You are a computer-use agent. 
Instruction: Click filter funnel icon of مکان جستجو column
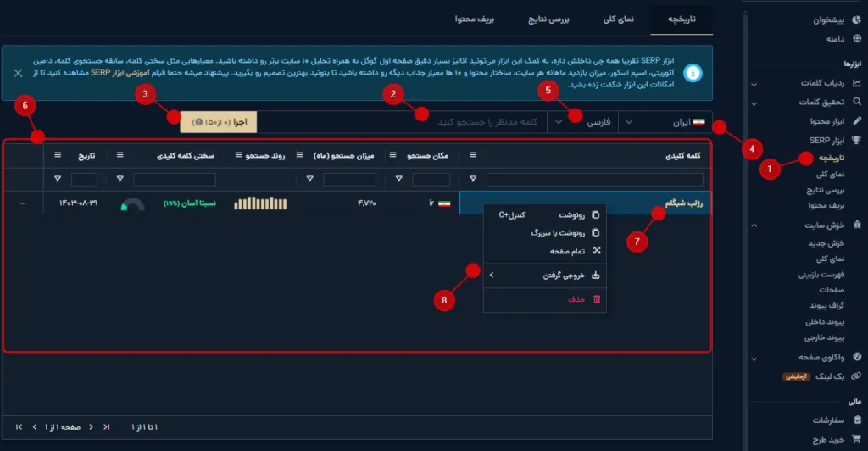398,179
